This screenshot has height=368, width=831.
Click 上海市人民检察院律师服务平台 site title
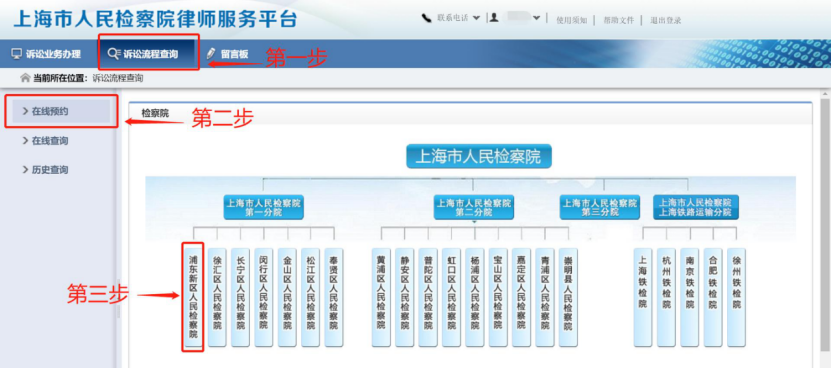(x=155, y=19)
